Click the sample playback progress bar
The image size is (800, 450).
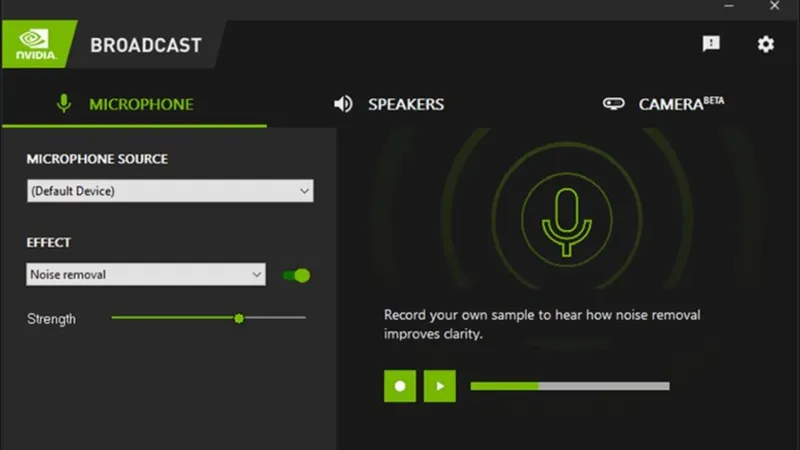[570, 386]
